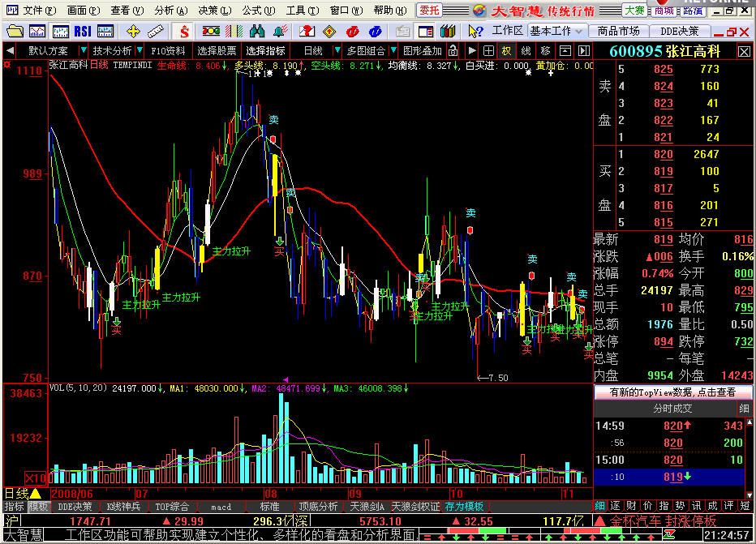This screenshot has width=756, height=544.
Task: Close the 600895 张江高科 quote panel
Action: 744,52
